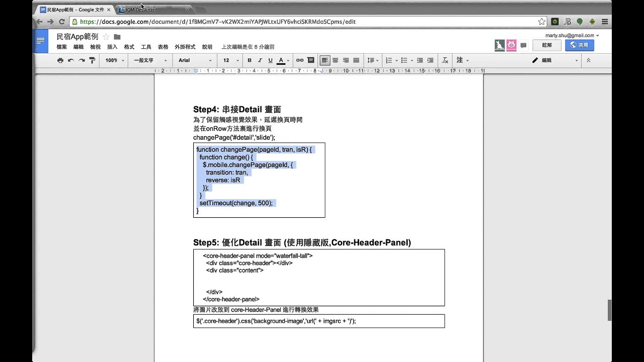
Task: Toggle underline formatting
Action: [x=270, y=60]
